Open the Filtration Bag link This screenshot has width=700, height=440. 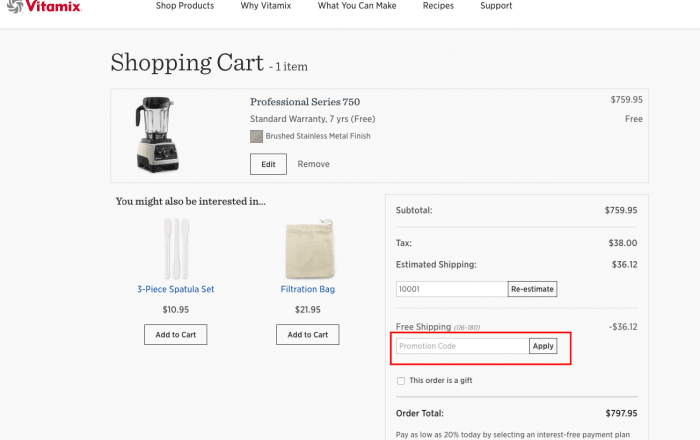click(308, 289)
